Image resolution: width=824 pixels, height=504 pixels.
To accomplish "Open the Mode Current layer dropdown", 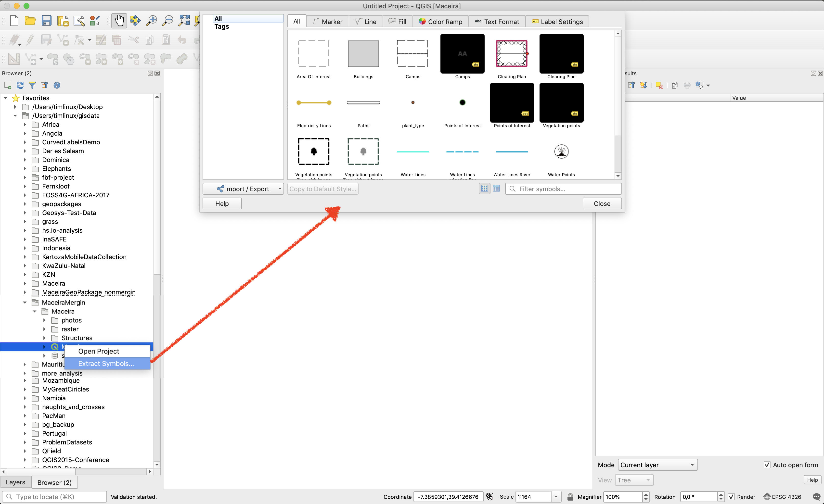I will pyautogui.click(x=657, y=465).
